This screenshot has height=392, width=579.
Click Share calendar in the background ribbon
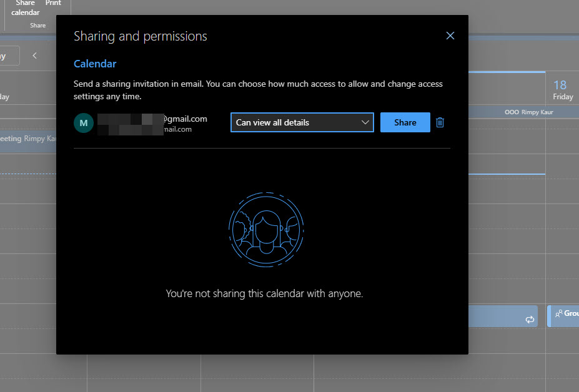coord(25,8)
